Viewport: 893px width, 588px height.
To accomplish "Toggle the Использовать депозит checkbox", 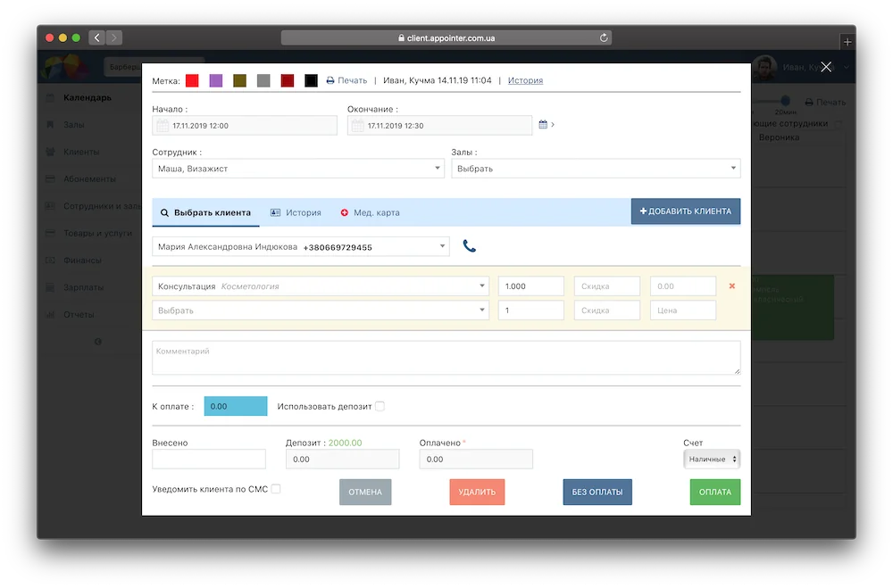I will [x=380, y=406].
